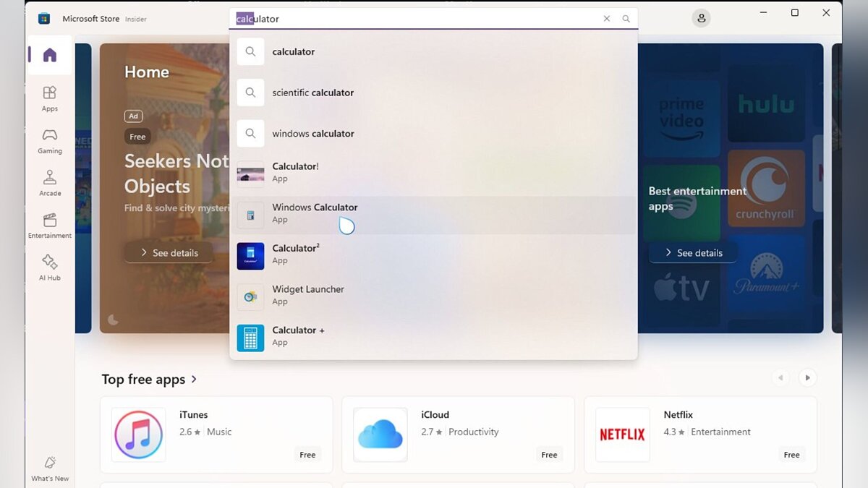Open the AI Hub section
868x488 pixels.
tap(49, 267)
